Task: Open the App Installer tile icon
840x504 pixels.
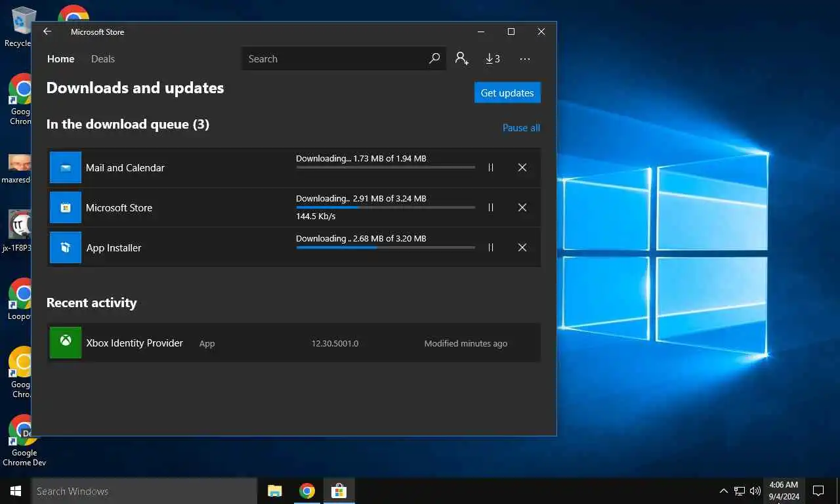Action: (66, 247)
